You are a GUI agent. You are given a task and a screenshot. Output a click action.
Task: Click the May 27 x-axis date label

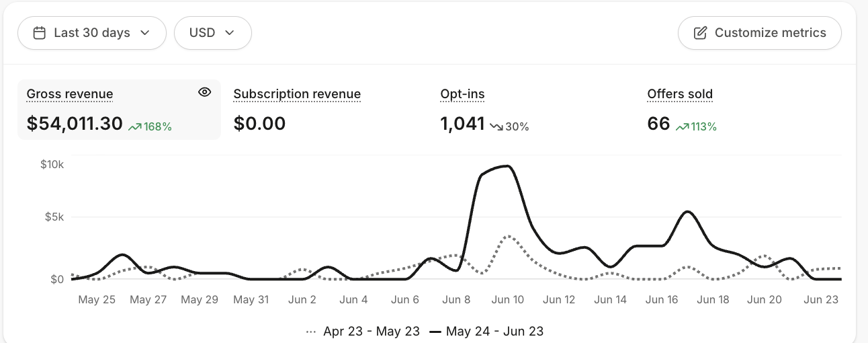point(148,300)
